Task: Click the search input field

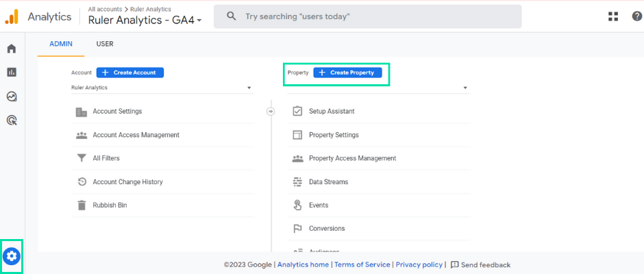Action: tap(368, 16)
